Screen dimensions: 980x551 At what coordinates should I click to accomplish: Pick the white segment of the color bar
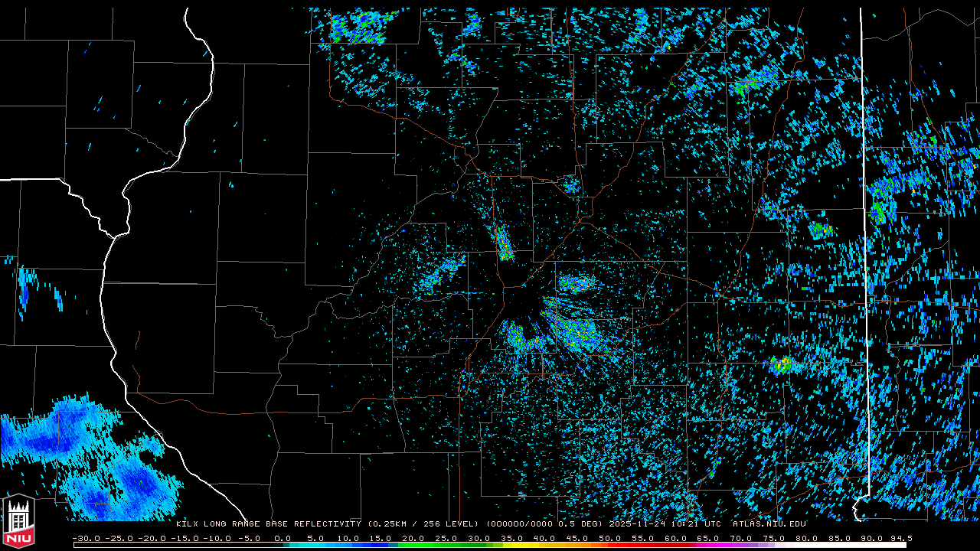coord(842,545)
